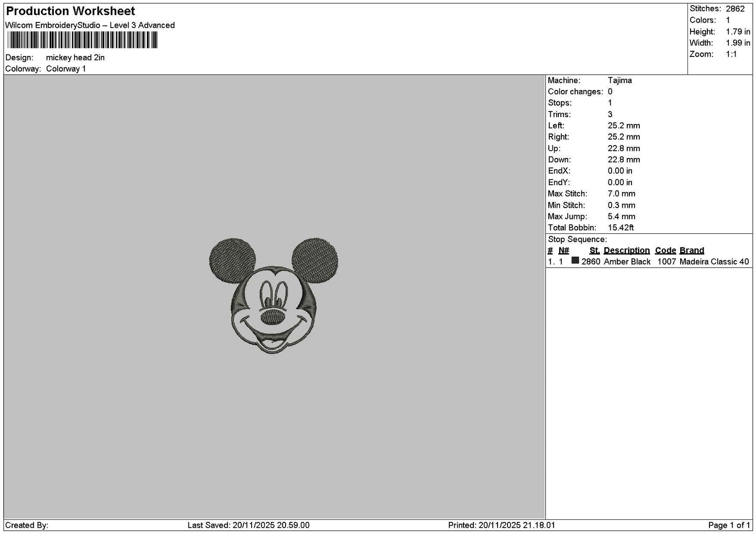Click the Min Stitch value '0.3 mm'
The image size is (756, 534).
click(622, 206)
